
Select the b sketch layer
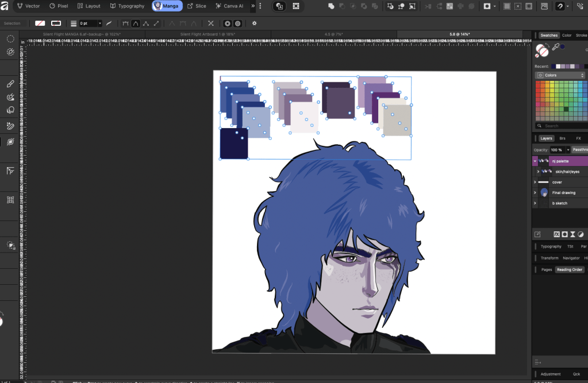tap(560, 203)
